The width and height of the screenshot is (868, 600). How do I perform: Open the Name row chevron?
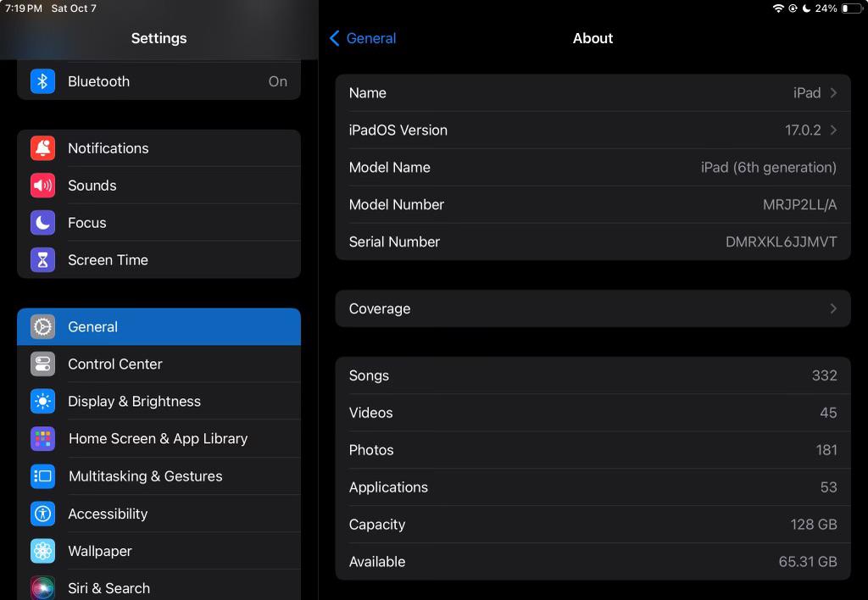tap(833, 92)
